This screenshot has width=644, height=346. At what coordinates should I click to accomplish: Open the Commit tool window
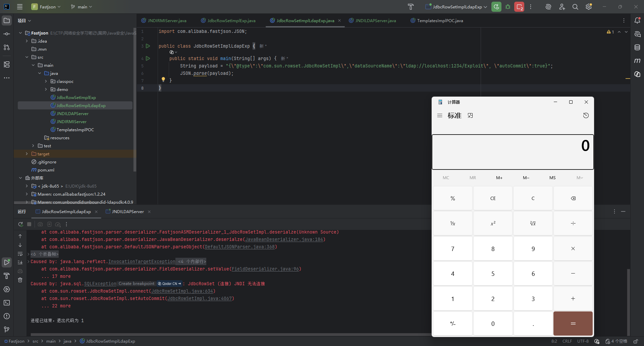click(x=7, y=34)
